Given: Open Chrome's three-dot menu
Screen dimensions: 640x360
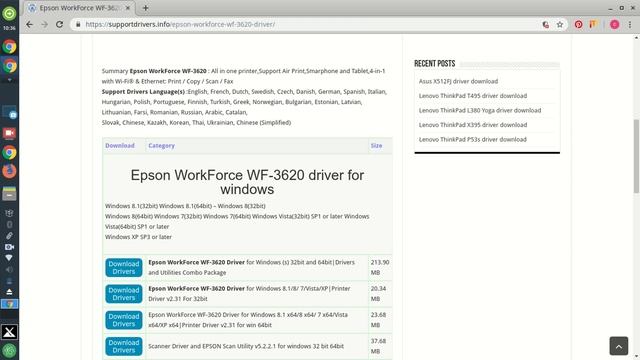Looking at the screenshot, I should tap(630, 24).
